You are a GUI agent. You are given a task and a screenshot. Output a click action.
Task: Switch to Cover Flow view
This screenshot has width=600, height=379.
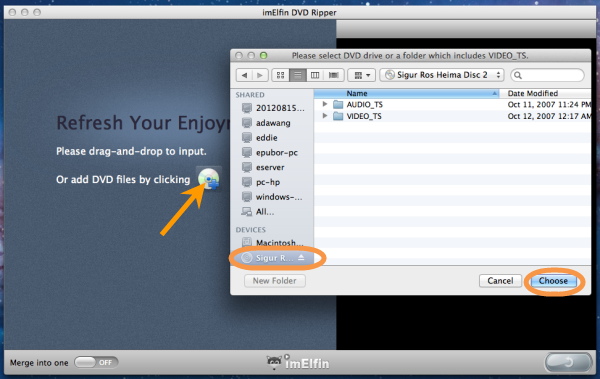pos(334,75)
